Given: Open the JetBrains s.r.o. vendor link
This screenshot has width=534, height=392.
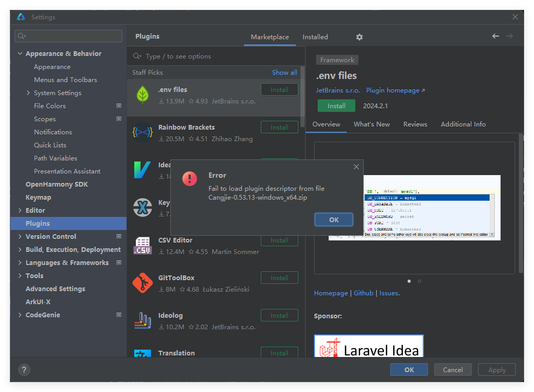Looking at the screenshot, I should [338, 90].
